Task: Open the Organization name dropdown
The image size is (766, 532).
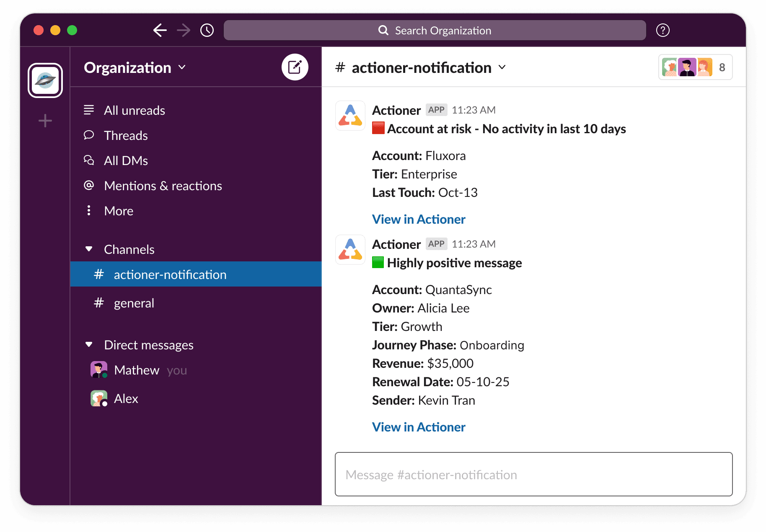Action: click(134, 67)
